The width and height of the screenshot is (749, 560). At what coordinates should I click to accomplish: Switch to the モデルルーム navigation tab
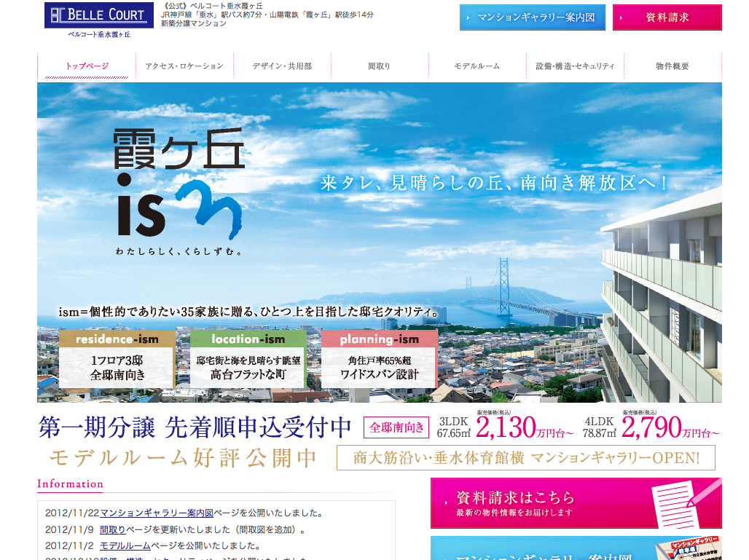(477, 66)
